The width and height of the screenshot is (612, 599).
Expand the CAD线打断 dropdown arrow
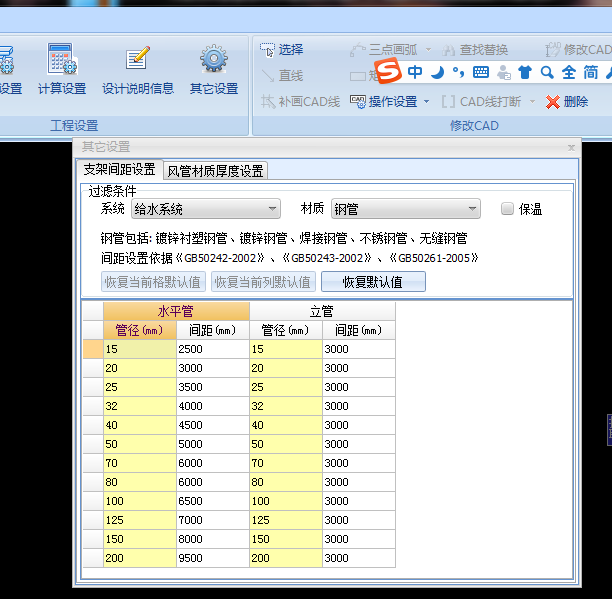coord(532,101)
